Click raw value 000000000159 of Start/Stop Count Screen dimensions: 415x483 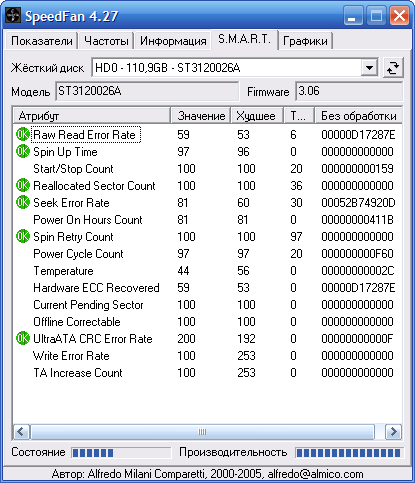click(357, 169)
